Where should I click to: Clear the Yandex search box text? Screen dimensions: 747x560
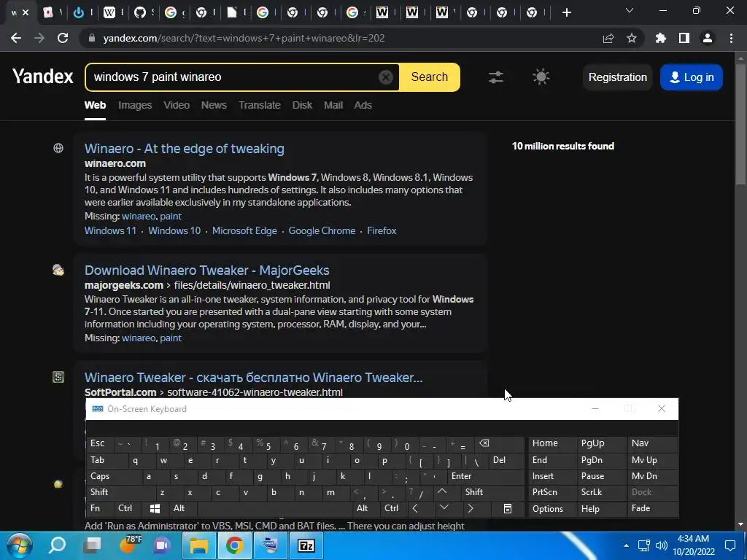point(385,77)
